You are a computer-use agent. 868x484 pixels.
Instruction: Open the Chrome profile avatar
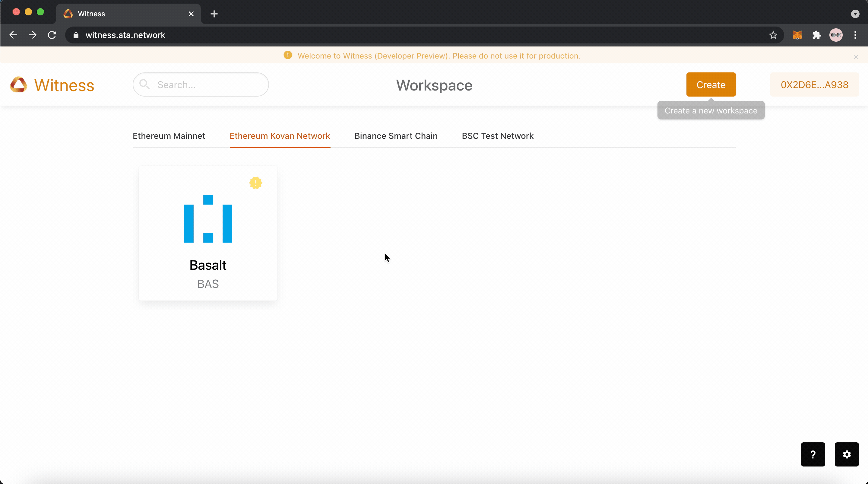pyautogui.click(x=836, y=35)
